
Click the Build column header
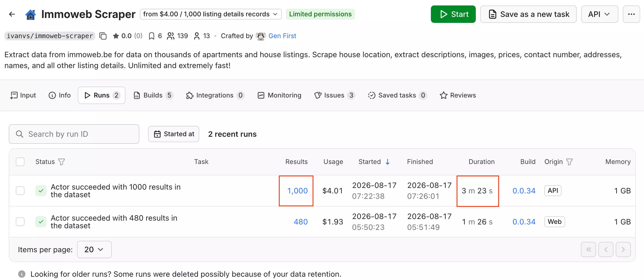click(x=528, y=162)
